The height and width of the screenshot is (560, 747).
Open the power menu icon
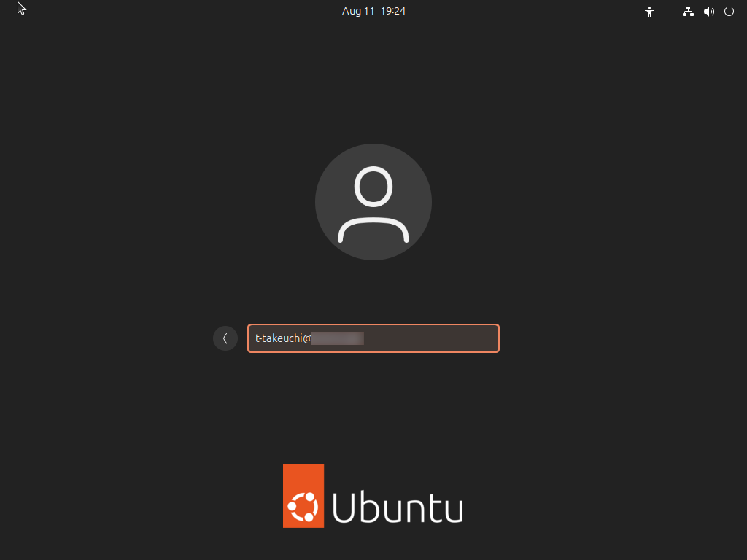tap(729, 12)
